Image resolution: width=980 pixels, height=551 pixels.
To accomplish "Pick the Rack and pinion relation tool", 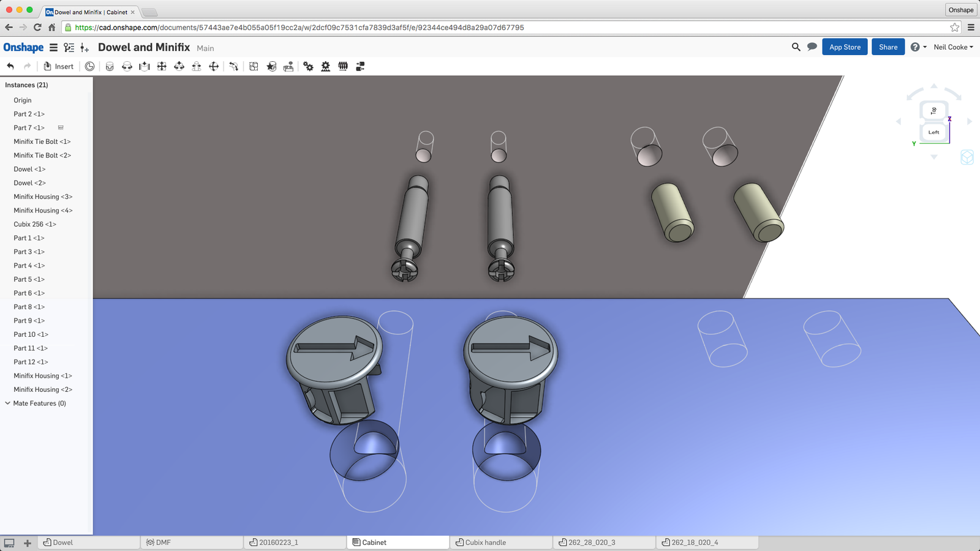I will 325,66.
